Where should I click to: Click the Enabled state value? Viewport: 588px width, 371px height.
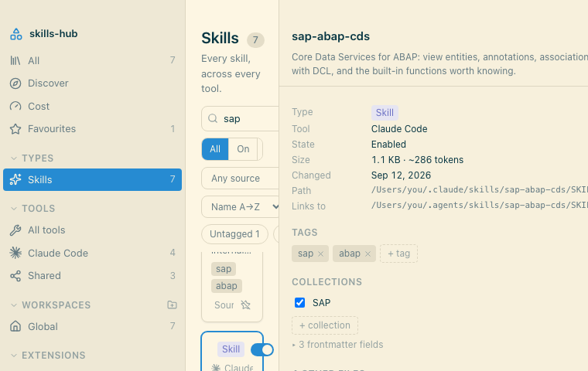coord(388,145)
